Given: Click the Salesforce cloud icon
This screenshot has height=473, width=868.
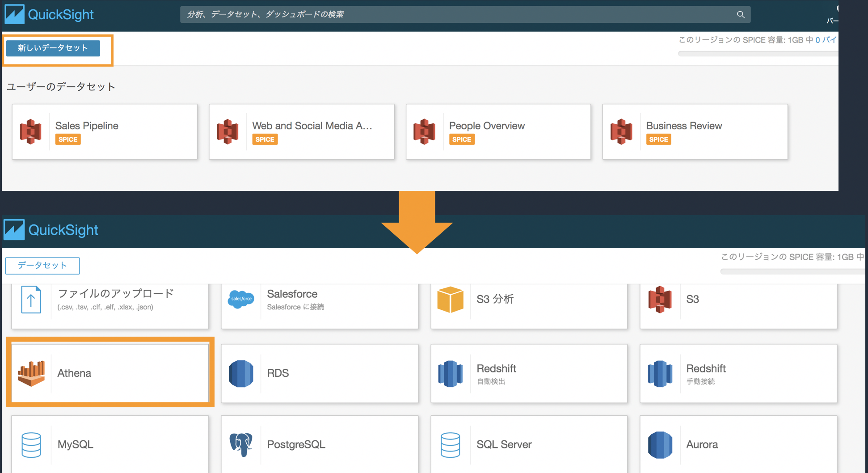Looking at the screenshot, I should coord(241,299).
